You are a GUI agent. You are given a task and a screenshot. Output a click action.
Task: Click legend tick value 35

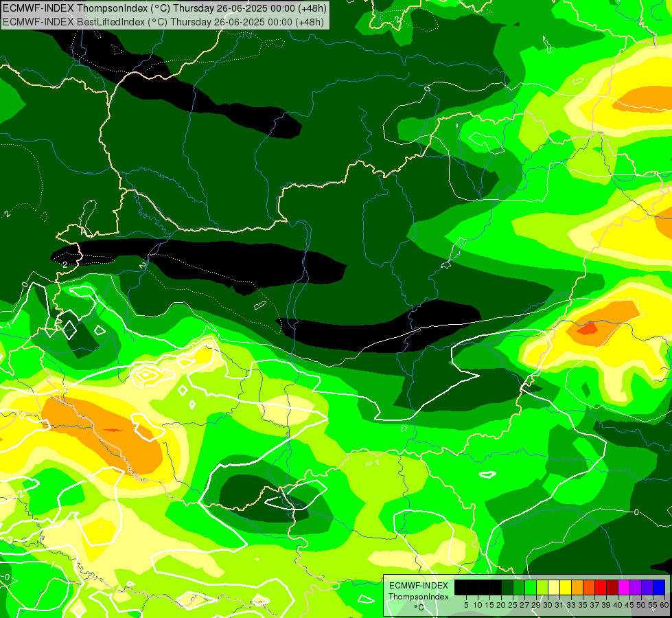[x=583, y=605]
